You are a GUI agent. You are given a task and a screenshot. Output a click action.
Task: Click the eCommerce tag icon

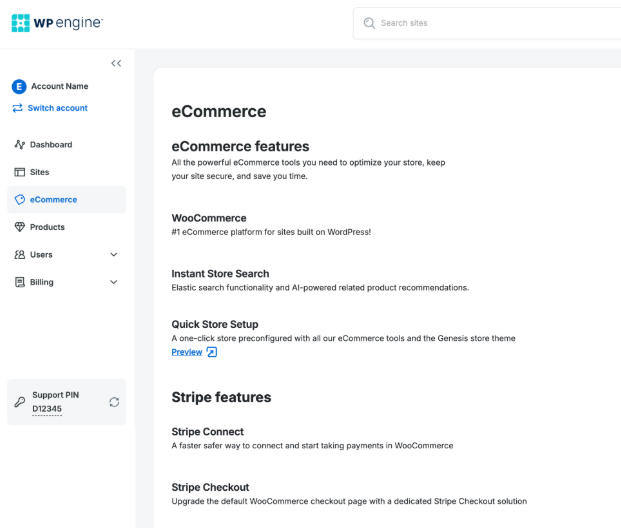19,199
